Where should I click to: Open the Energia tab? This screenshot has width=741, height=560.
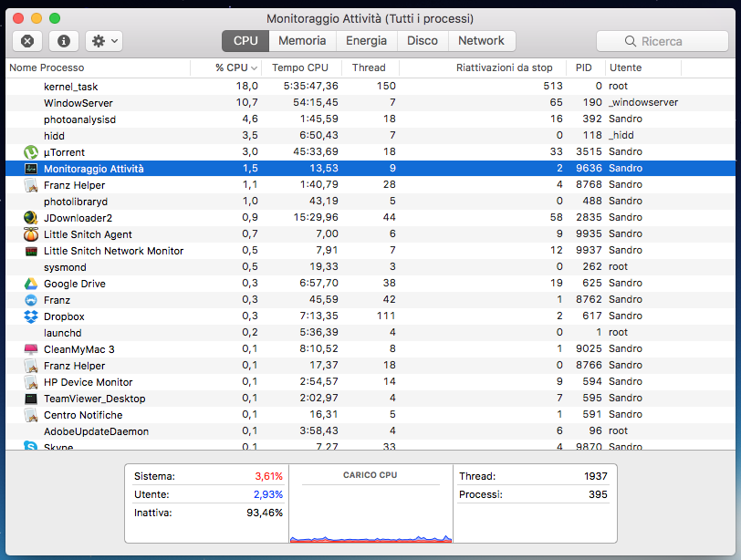pyautogui.click(x=366, y=41)
